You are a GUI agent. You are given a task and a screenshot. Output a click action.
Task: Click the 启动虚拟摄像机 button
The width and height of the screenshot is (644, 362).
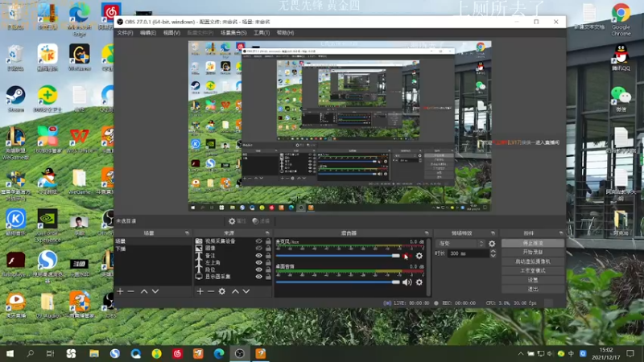click(533, 261)
